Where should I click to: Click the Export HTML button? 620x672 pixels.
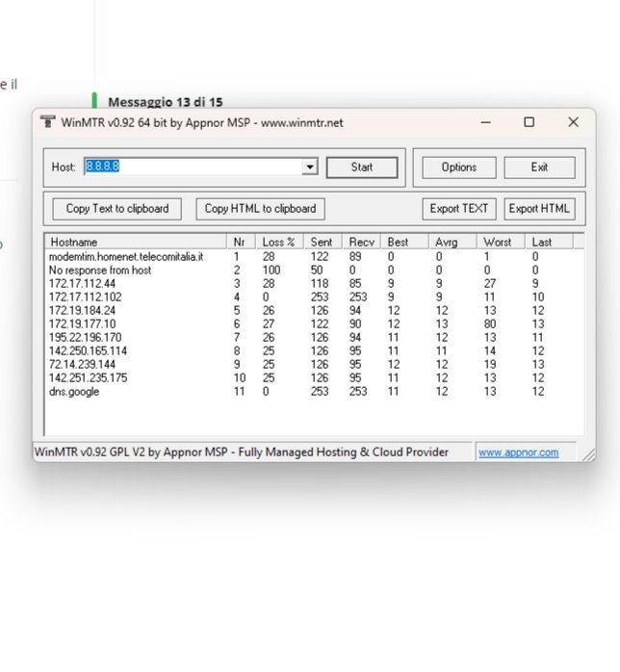click(x=539, y=209)
